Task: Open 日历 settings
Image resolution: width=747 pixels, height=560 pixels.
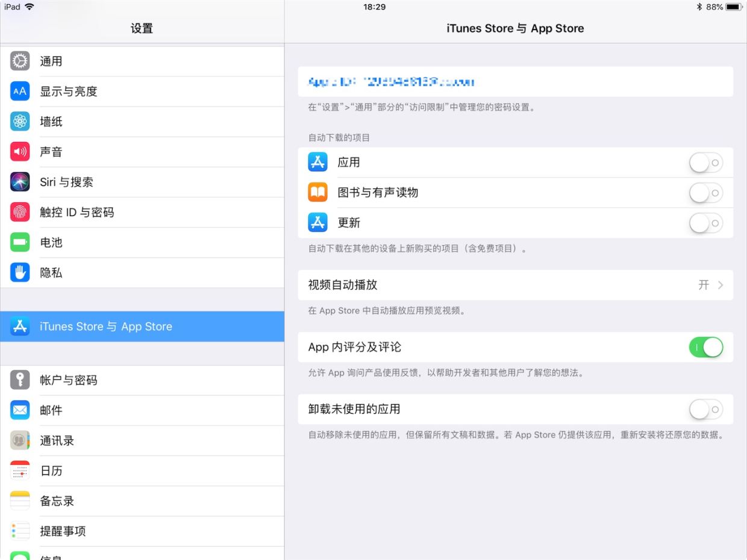Action: click(x=142, y=470)
